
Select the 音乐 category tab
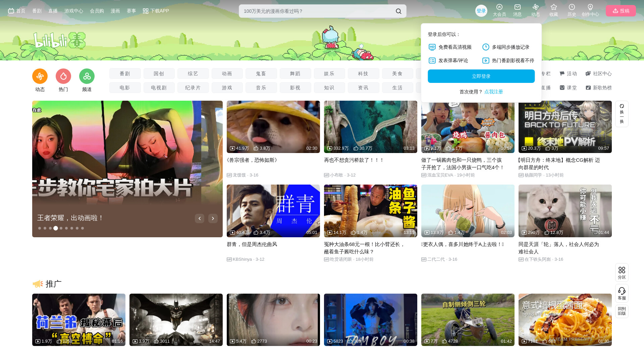(x=261, y=88)
